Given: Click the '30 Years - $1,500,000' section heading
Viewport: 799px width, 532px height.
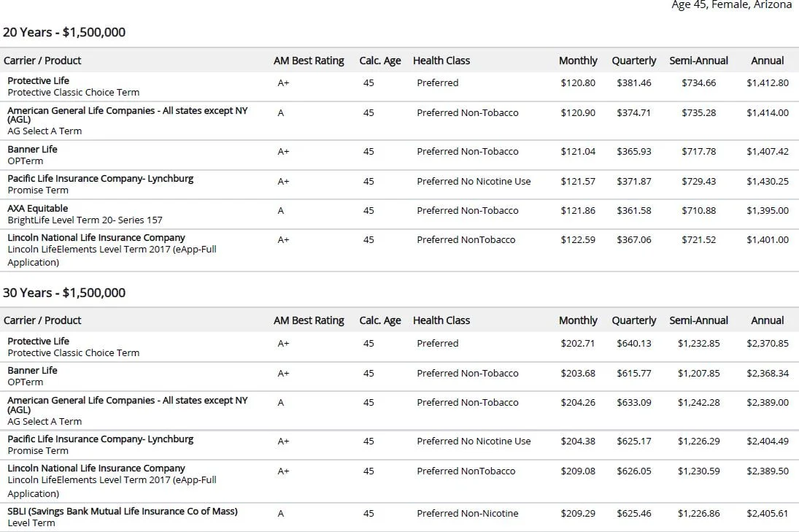Looking at the screenshot, I should pyautogui.click(x=64, y=293).
